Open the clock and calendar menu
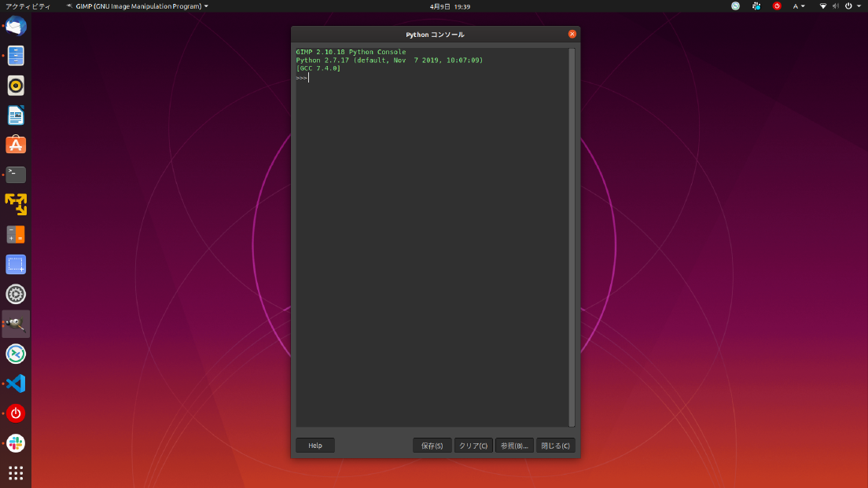The image size is (868, 488). coord(450,6)
